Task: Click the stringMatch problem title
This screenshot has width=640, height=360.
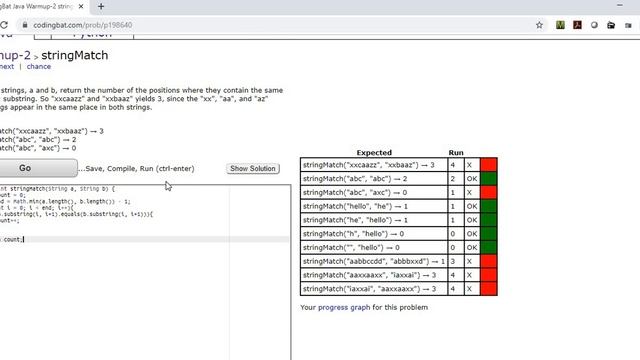Action: tap(75, 55)
